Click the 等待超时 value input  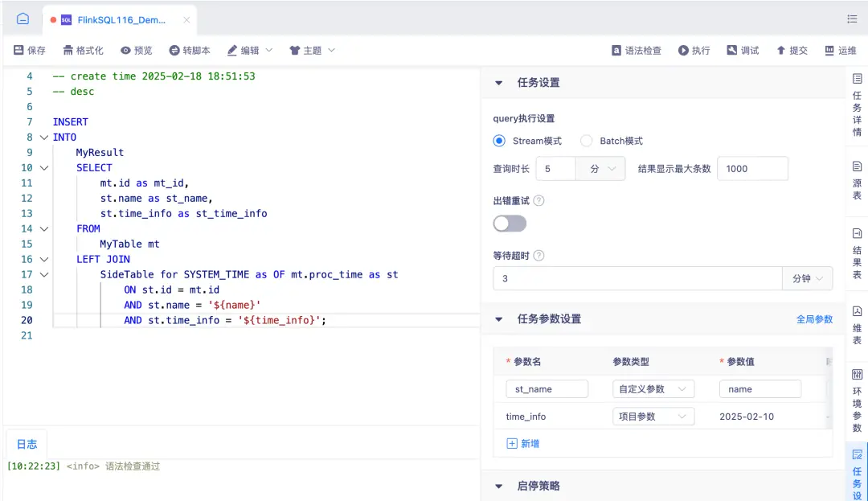(637, 278)
